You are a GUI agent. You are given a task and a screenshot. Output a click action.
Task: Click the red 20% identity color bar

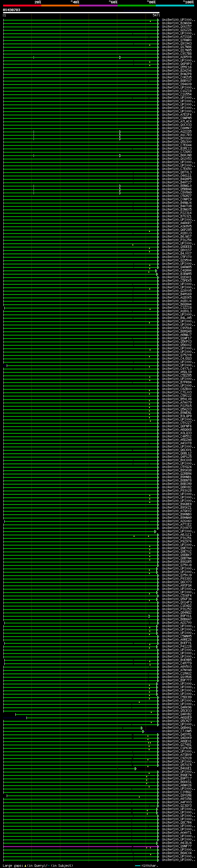click(x=22, y=6)
